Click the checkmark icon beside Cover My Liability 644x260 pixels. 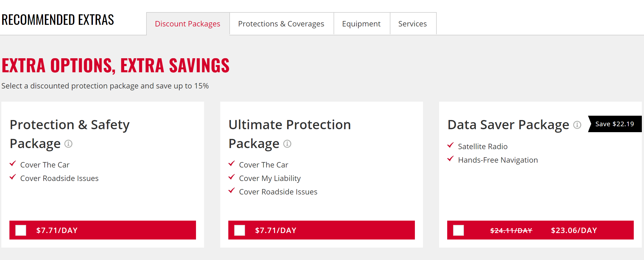(x=232, y=177)
